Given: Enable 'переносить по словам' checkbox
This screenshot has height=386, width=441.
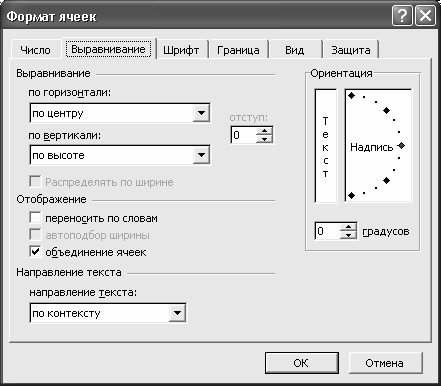Looking at the screenshot, I should coord(35,218).
